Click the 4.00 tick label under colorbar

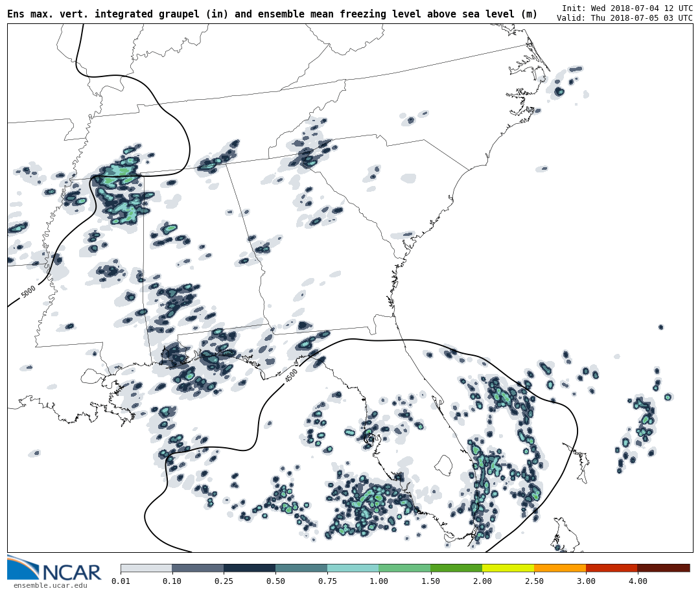637,581
